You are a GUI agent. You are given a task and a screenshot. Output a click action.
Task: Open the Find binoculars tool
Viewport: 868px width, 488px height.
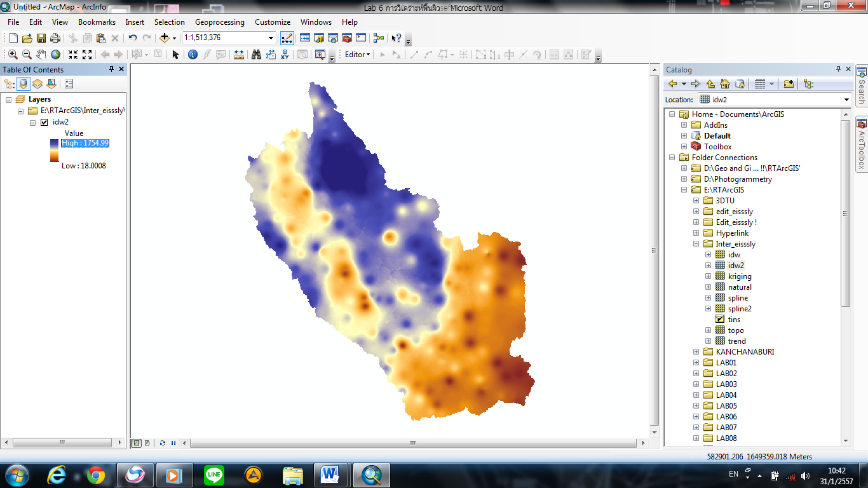[x=256, y=55]
